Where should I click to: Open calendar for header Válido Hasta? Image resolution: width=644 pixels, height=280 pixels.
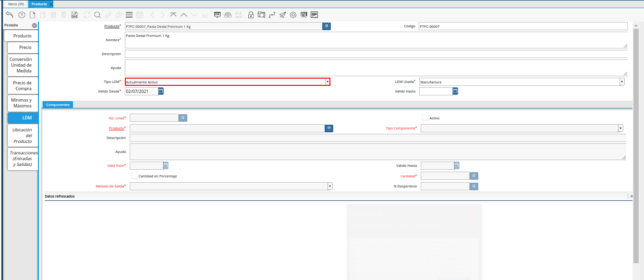coord(455,91)
